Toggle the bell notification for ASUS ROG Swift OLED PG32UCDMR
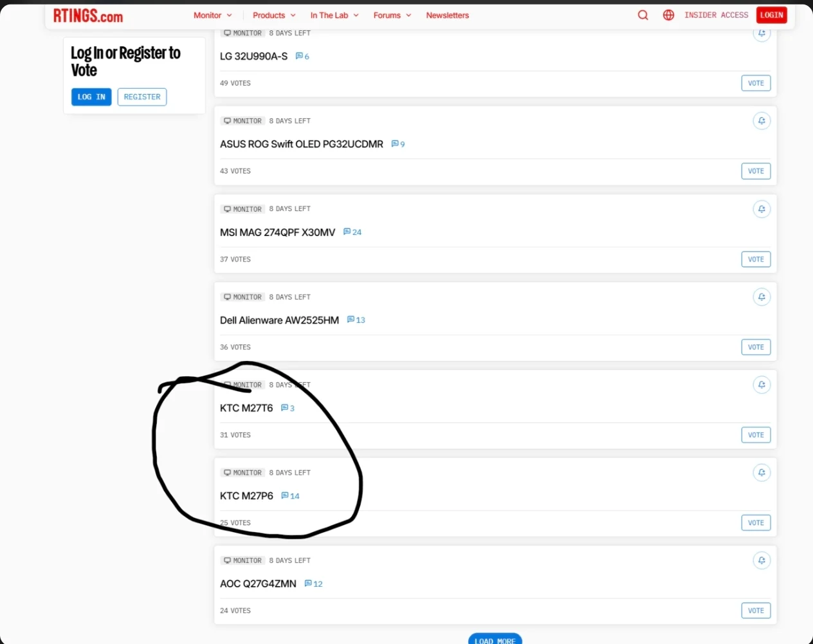 tap(762, 121)
